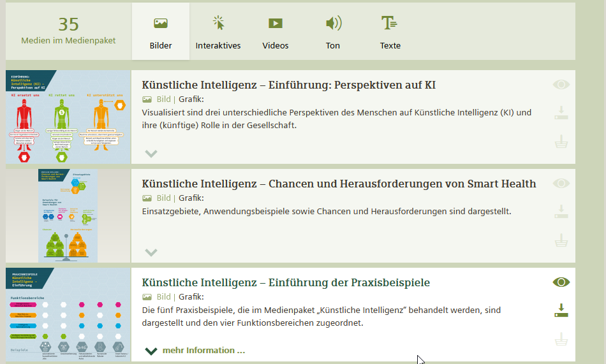The width and height of the screenshot is (606, 364).
Task: Download the Perspektiven auf KI graphic
Action: click(x=561, y=113)
